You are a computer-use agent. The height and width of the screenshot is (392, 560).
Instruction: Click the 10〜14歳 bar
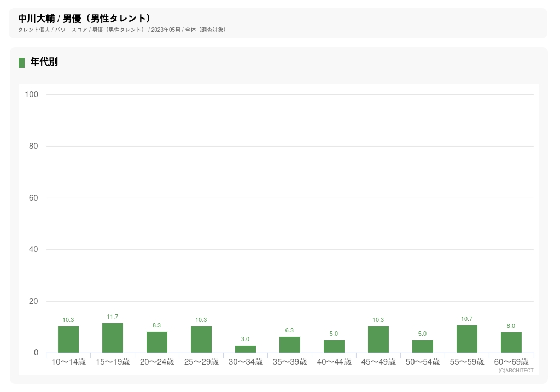click(x=68, y=340)
